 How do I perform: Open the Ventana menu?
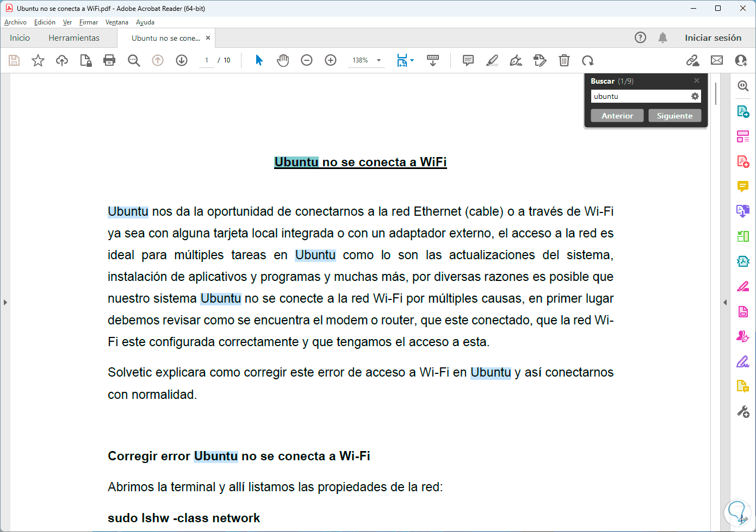[x=117, y=22]
